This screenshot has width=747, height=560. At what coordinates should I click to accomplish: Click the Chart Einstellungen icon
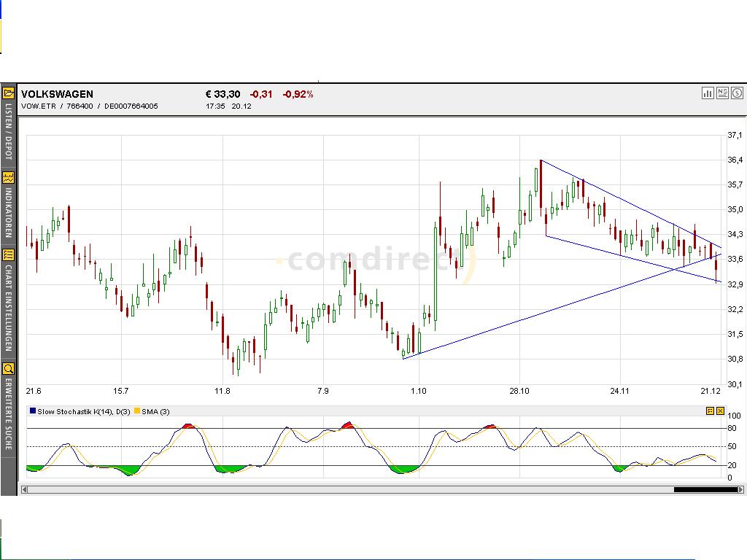[x=8, y=254]
